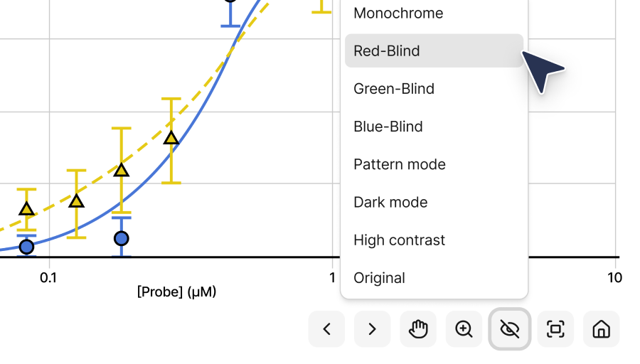
Task: Reset the view with the home icon
Action: point(601,329)
